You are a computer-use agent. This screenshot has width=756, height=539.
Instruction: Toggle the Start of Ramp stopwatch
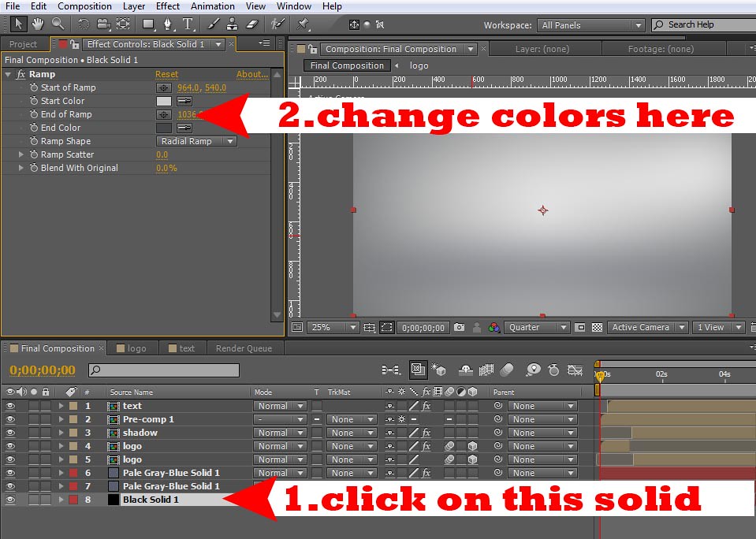(x=34, y=87)
